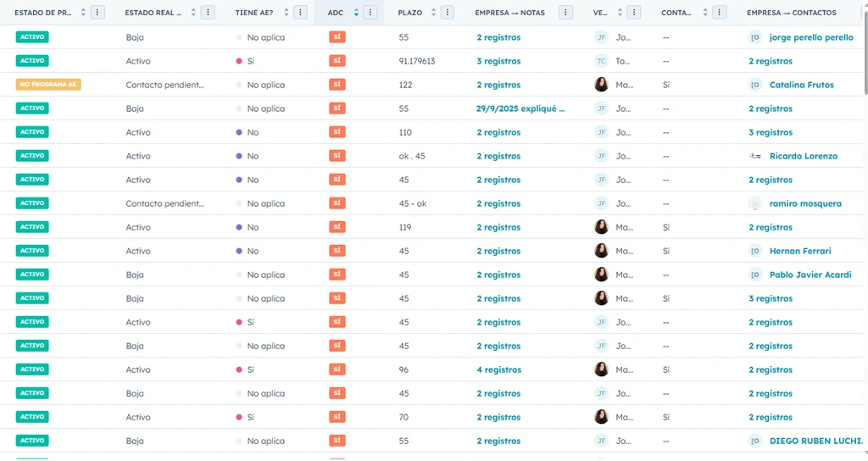
Task: Click the avatar beside ramiro mosquera
Action: tap(755, 203)
